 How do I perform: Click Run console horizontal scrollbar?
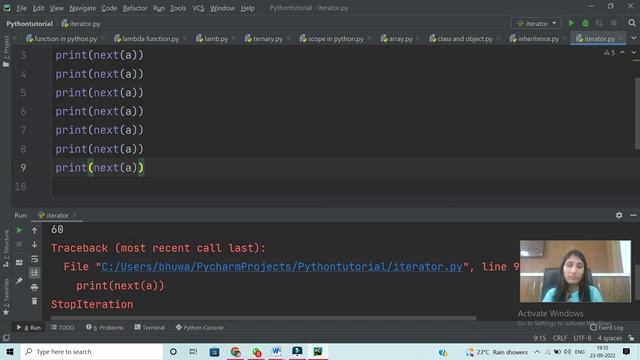(263, 318)
